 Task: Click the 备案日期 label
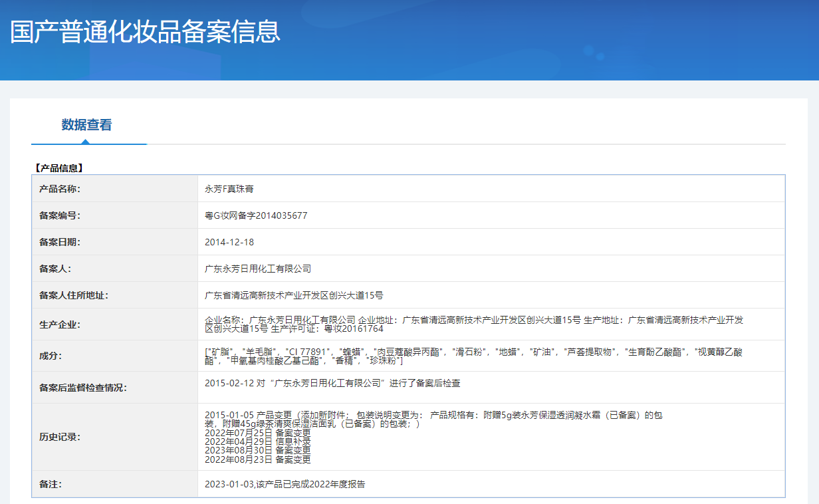[x=60, y=242]
